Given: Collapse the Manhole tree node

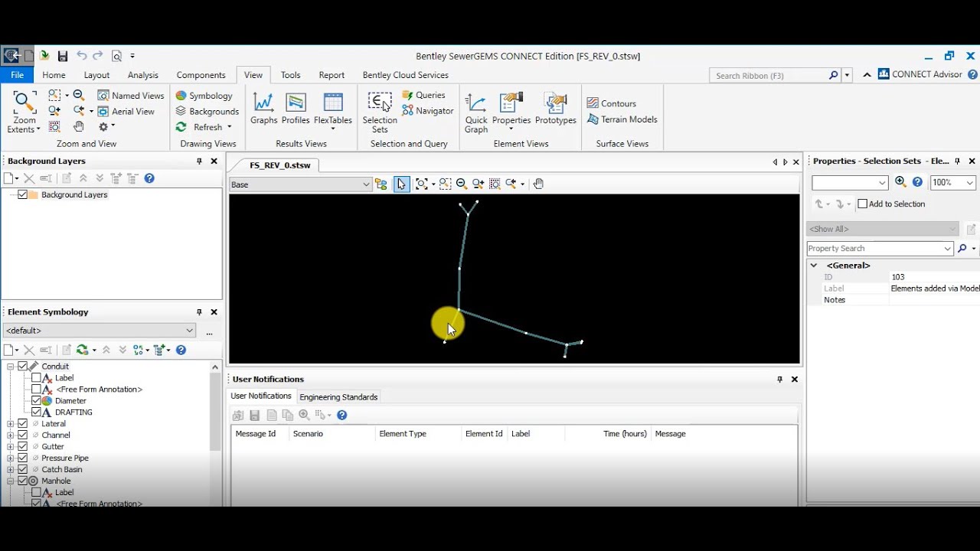Looking at the screenshot, I should point(10,481).
